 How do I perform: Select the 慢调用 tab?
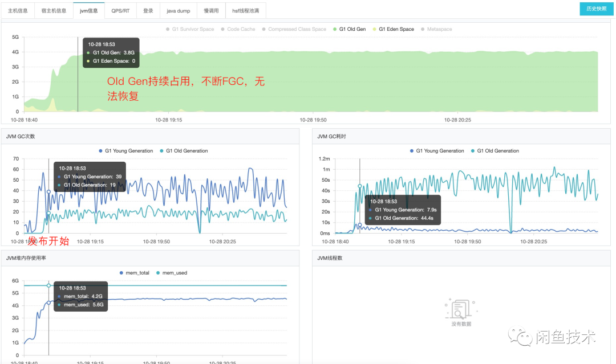pos(212,11)
